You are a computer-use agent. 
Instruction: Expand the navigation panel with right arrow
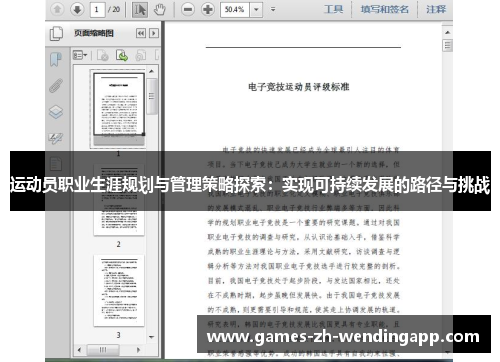click(154, 33)
